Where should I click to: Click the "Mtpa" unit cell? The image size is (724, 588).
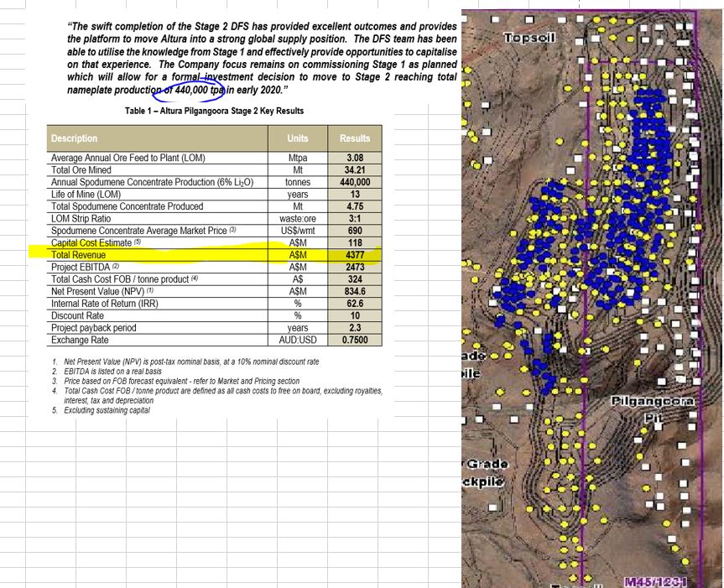pos(298,158)
